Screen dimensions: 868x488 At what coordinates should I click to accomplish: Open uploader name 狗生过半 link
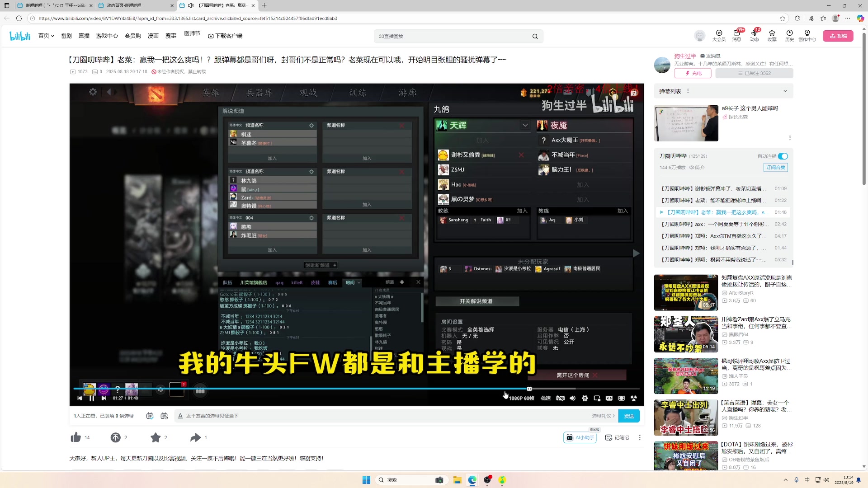point(685,56)
